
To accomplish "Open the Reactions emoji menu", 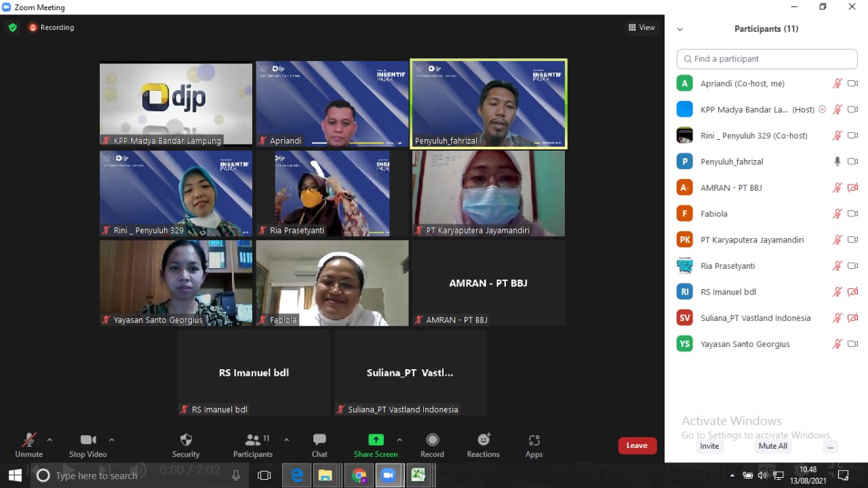I will 483,440.
